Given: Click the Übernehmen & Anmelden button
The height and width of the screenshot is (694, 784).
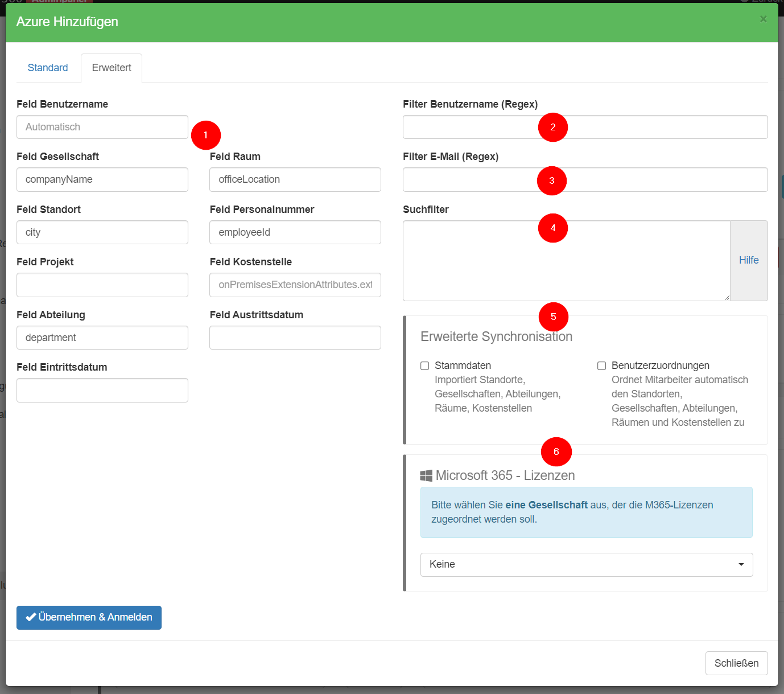Looking at the screenshot, I should coord(89,617).
